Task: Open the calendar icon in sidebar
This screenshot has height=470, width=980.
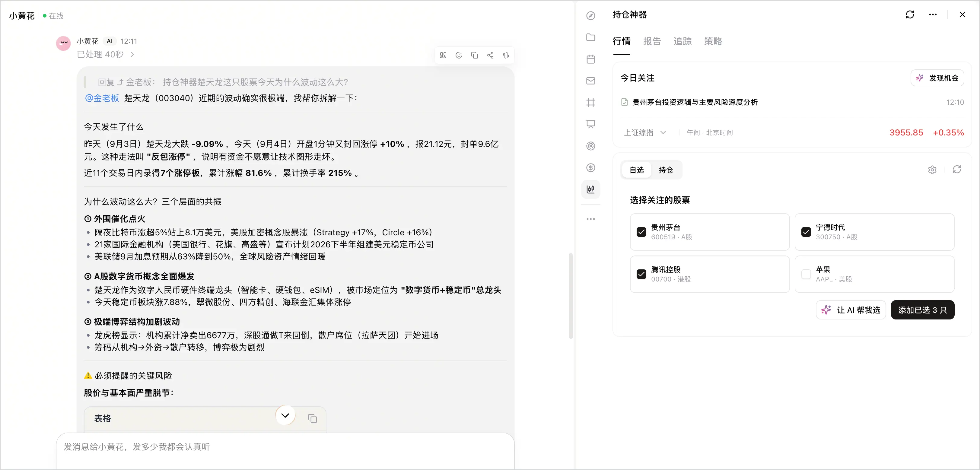Action: click(x=590, y=59)
